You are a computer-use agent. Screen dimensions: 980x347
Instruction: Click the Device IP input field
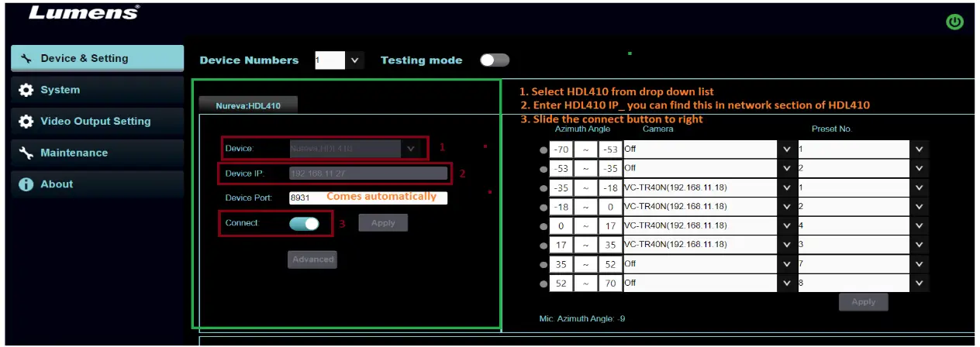coord(367,173)
